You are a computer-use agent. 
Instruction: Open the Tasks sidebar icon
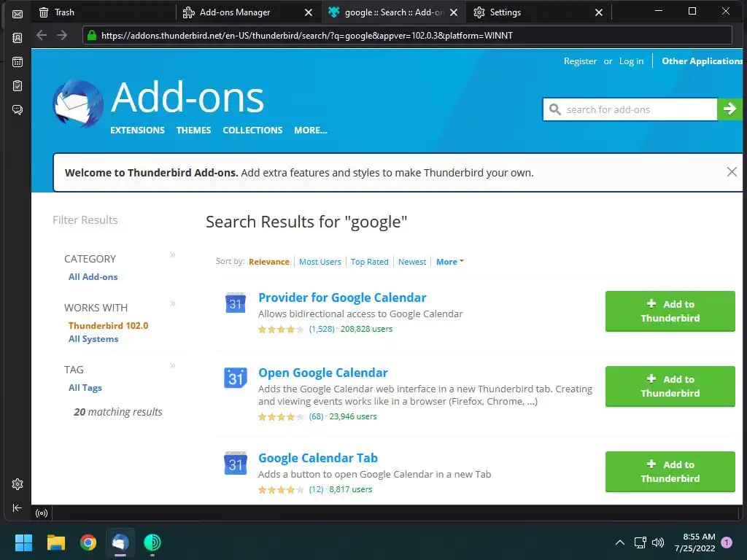click(x=18, y=86)
